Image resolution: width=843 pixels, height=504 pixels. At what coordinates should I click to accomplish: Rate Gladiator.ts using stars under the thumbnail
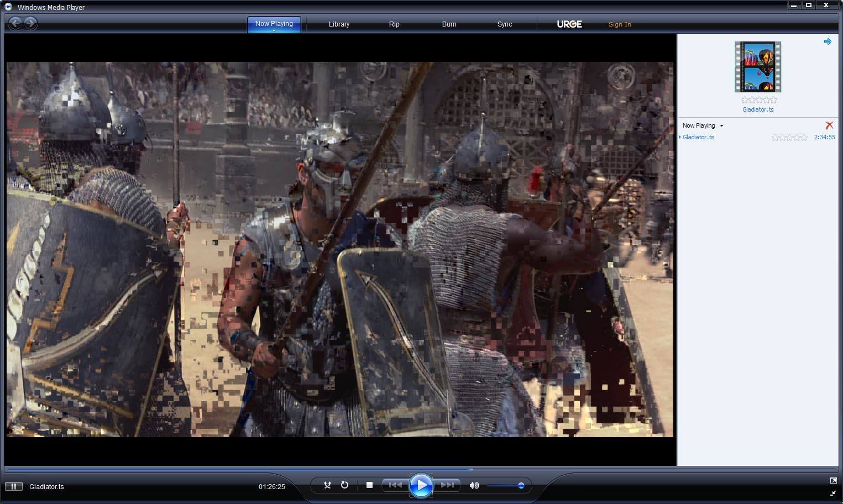pyautogui.click(x=759, y=100)
